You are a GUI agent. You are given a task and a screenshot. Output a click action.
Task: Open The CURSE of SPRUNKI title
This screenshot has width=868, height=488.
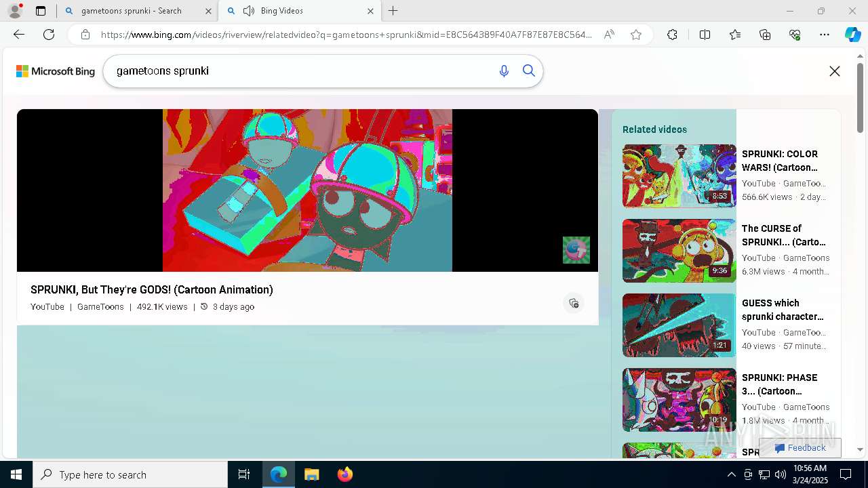click(784, 235)
